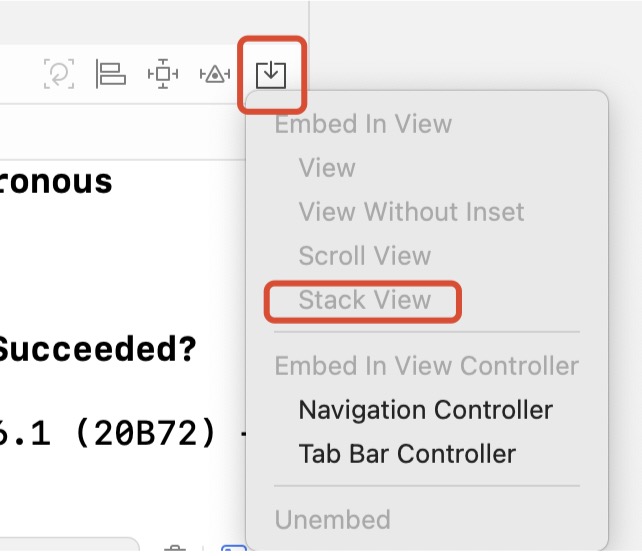Choose View Without Inset option
Image resolution: width=642 pixels, height=556 pixels.
tap(411, 212)
